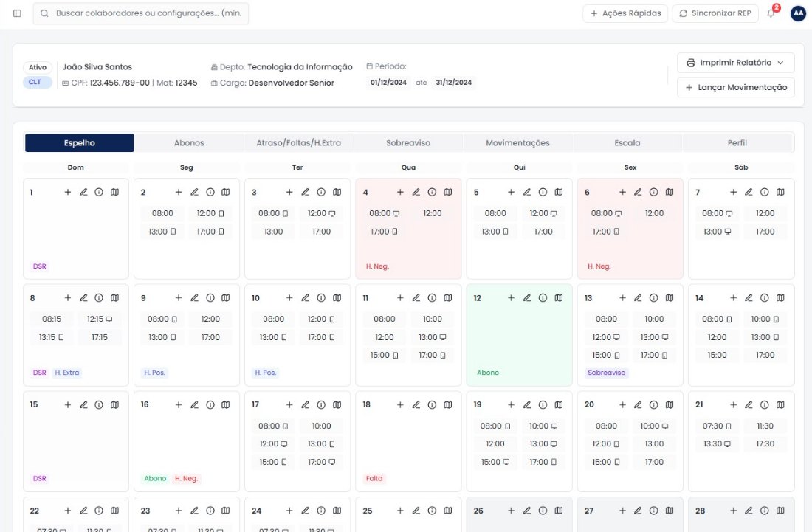This screenshot has height=532, width=812.
Task: Click the edit pencil on day 2
Action: (194, 192)
